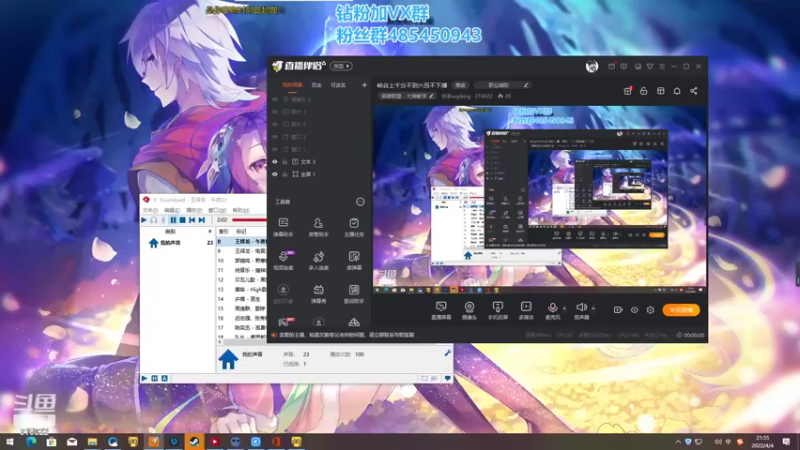The image size is (800, 450).
Task: Open the gift box icon in top-right toolbar
Action: pos(628,91)
